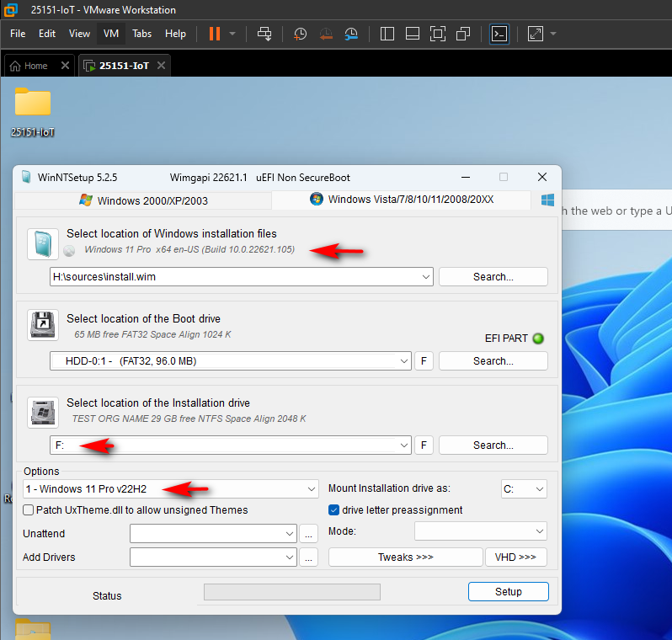This screenshot has height=640, width=672.
Task: Open the Edit menu
Action: 46,34
